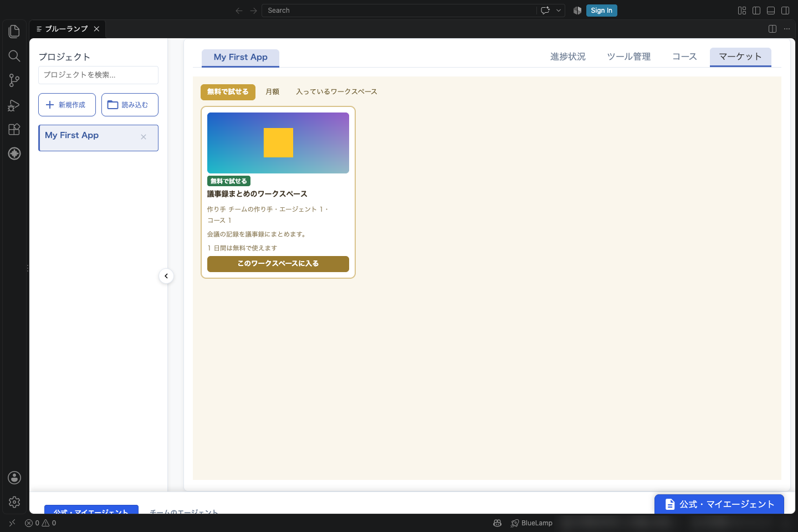Close the ブルーランプ editor tab

pyautogui.click(x=96, y=29)
